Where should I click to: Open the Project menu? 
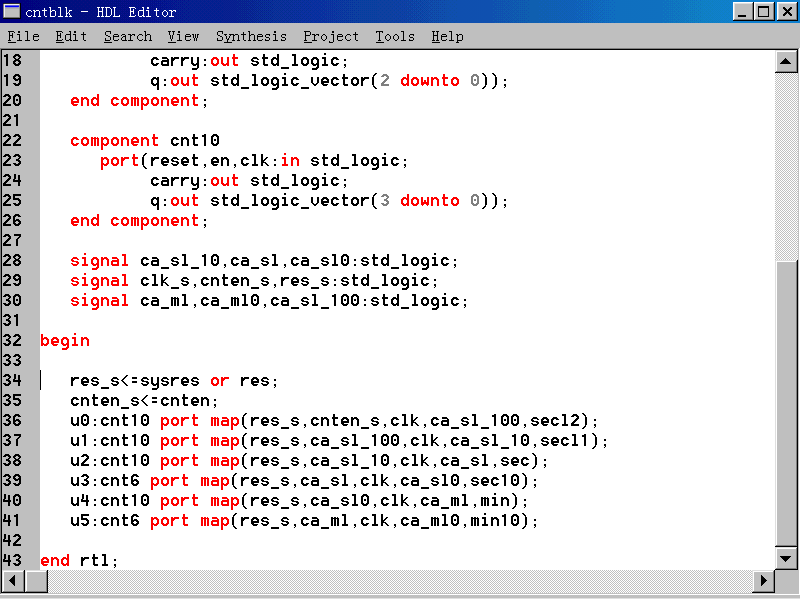tap(331, 37)
